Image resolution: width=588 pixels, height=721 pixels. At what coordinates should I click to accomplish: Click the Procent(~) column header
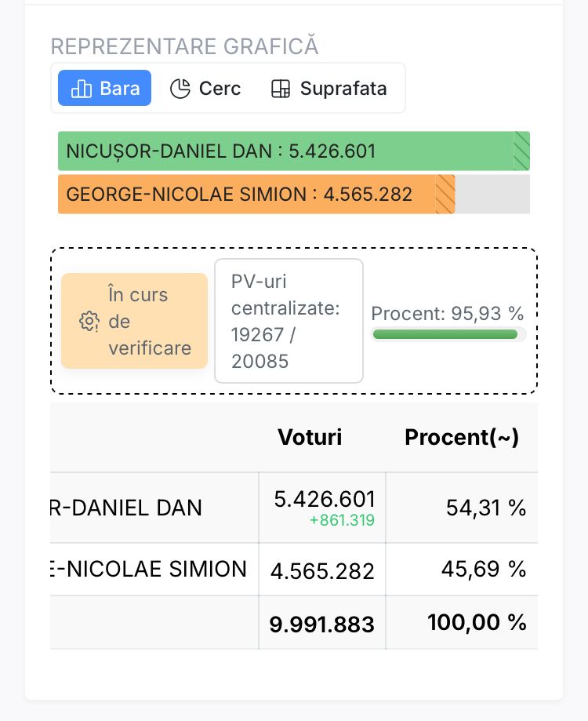click(x=462, y=437)
